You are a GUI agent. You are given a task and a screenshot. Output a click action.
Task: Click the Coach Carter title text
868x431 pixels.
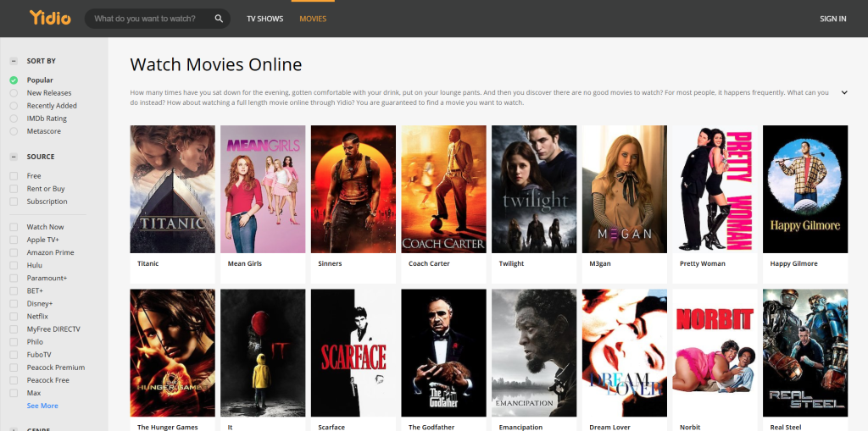click(429, 263)
